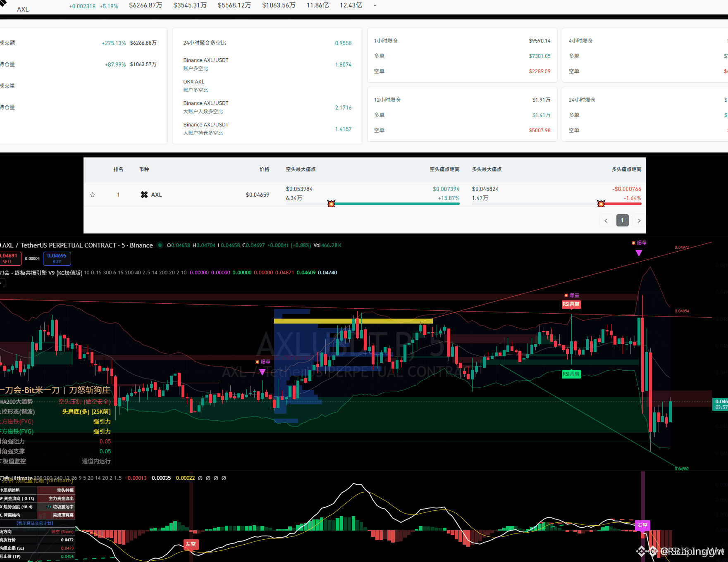The width and height of the screenshot is (728, 562).
Task: Click the $7301.05 long liquidation amount
Action: click(539, 56)
